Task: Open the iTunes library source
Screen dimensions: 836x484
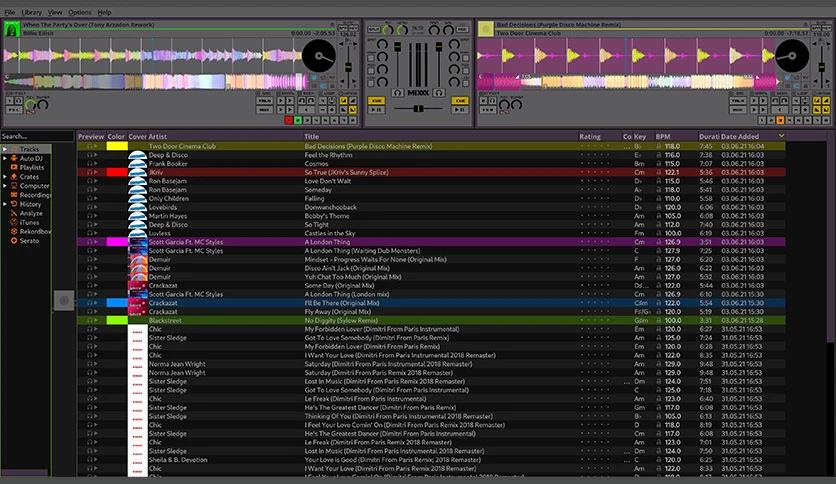Action: pos(29,222)
